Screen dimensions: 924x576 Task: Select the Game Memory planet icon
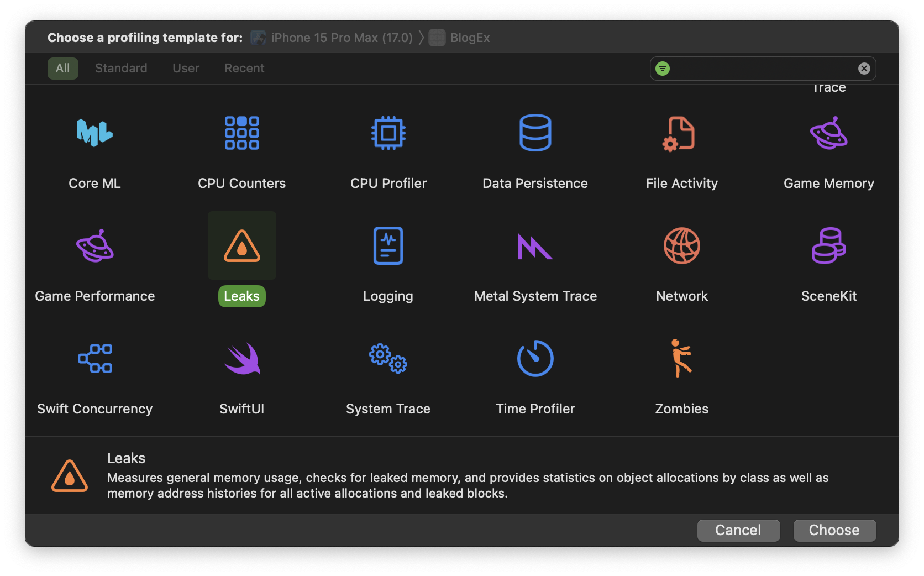829,133
